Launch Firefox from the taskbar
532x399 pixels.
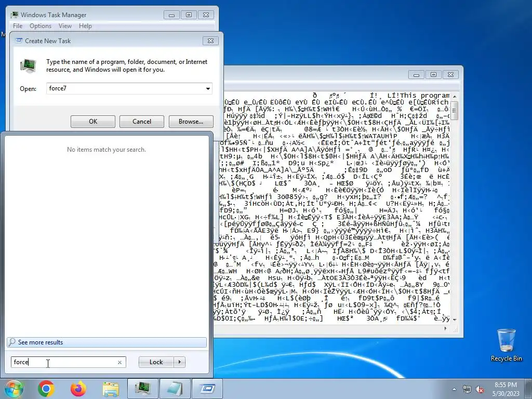click(78, 389)
